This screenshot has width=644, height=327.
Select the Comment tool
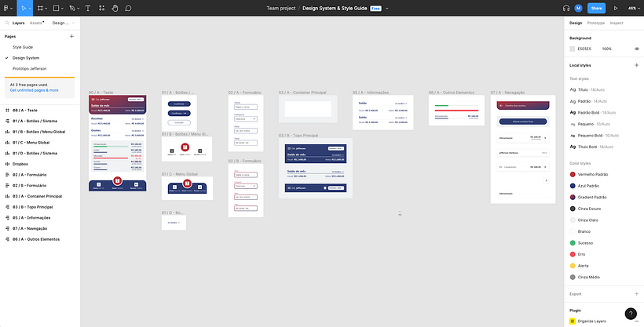click(x=128, y=8)
